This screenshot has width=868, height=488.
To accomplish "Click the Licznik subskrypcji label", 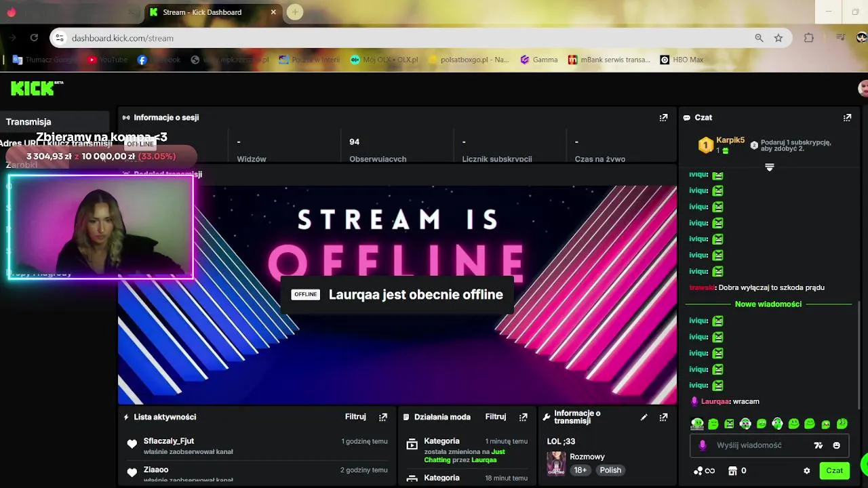I will point(496,159).
